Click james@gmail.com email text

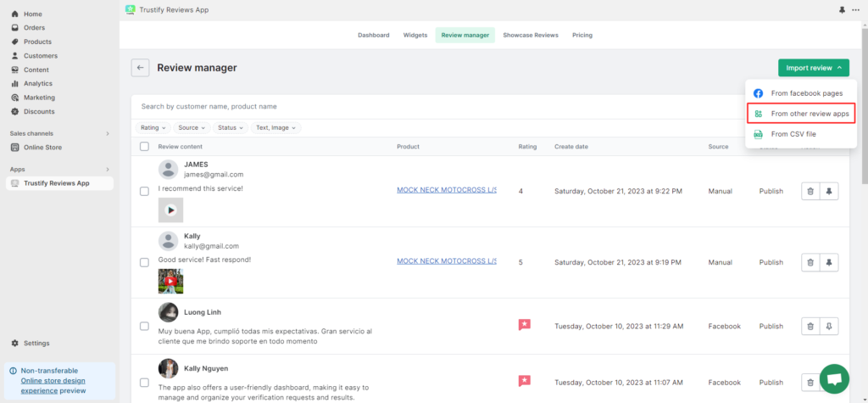[x=214, y=175]
